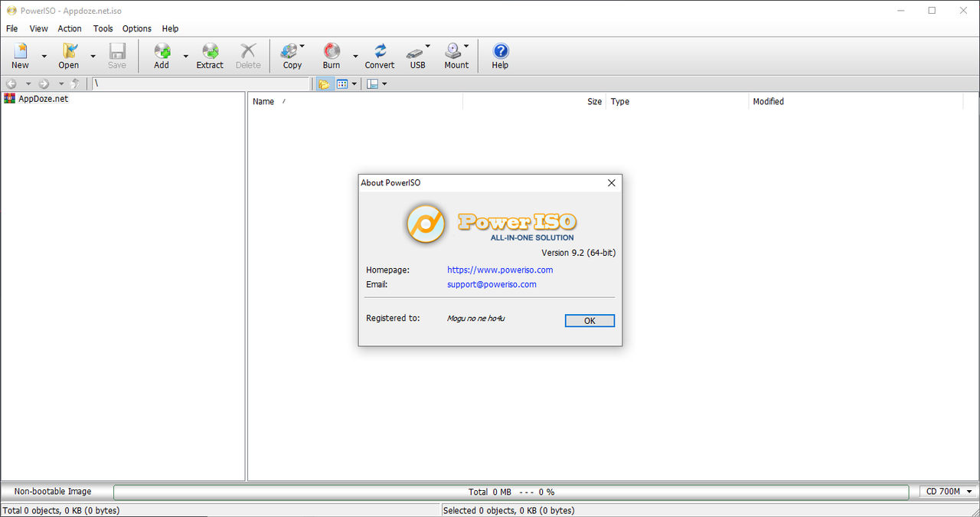
Task: Open the Tools menu
Action: (x=103, y=28)
